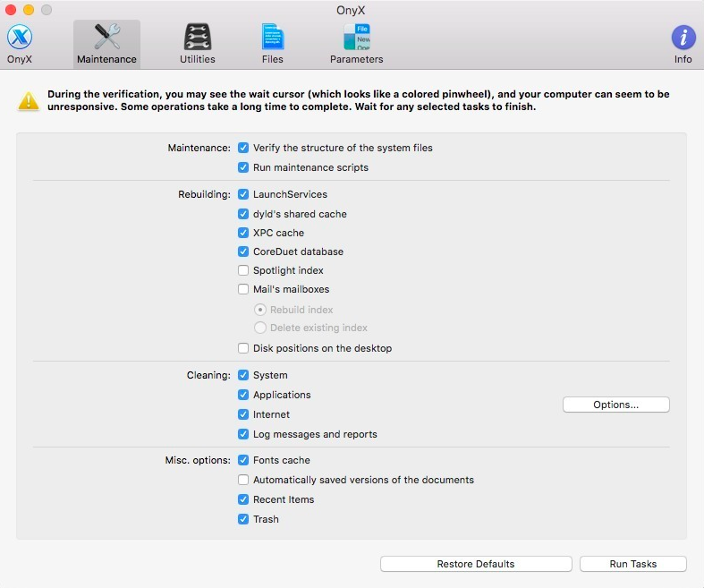Open the Parameters toolbar icon
This screenshot has width=704, height=588.
coord(357,37)
